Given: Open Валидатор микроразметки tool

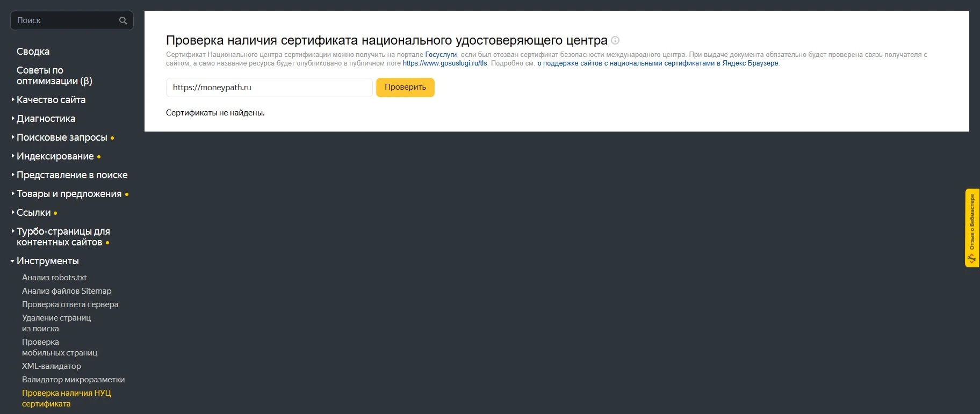Looking at the screenshot, I should coord(73,380).
